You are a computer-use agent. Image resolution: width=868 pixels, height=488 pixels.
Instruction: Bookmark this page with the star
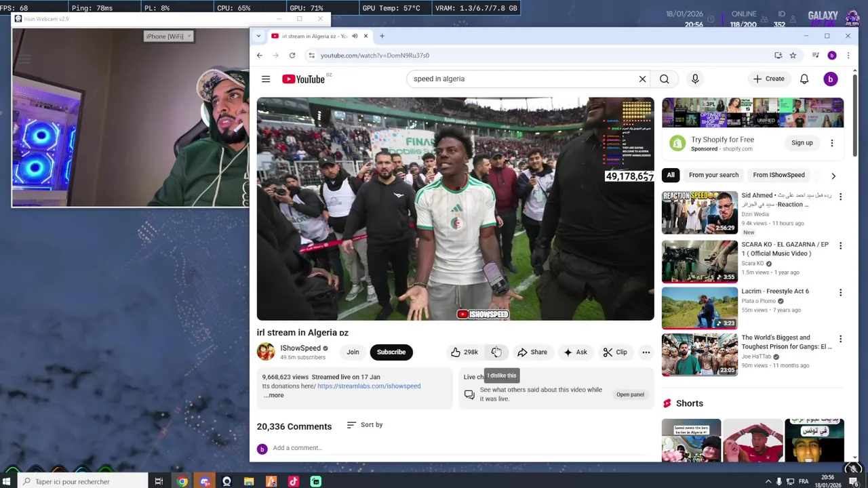click(x=793, y=56)
